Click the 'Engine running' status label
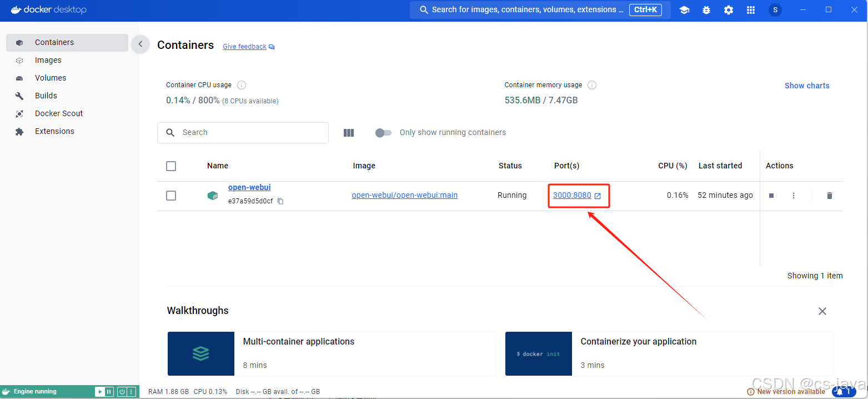 [35, 392]
